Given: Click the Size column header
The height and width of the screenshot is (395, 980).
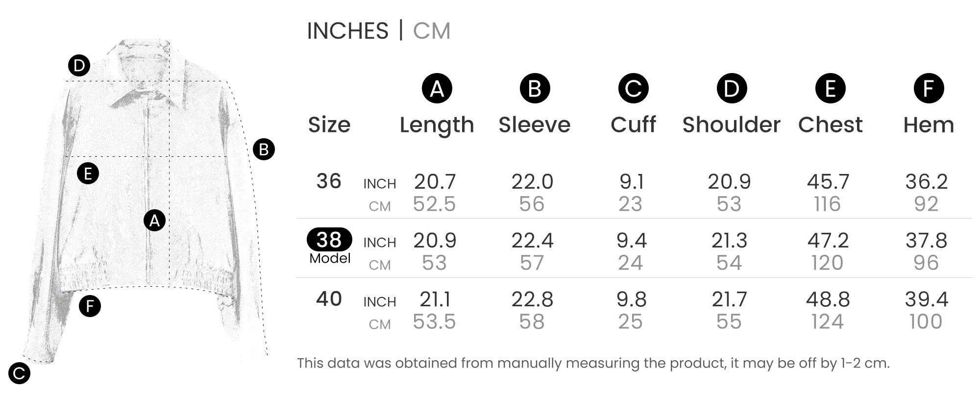Looking at the screenshot, I should point(329,125).
